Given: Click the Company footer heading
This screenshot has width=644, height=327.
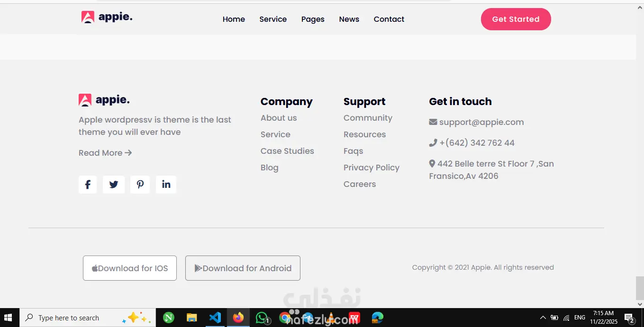Looking at the screenshot, I should point(287,102).
